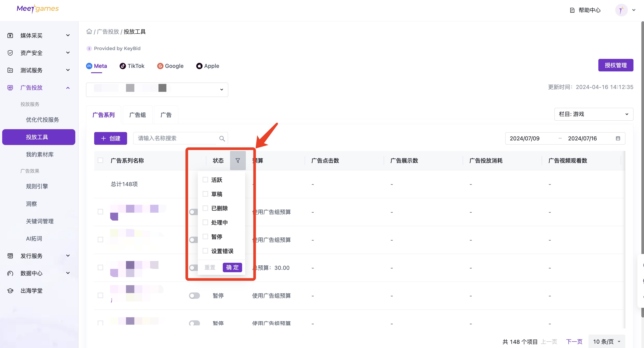Click the Meetgames logo
Image resolution: width=644 pixels, height=348 pixels.
38,9
